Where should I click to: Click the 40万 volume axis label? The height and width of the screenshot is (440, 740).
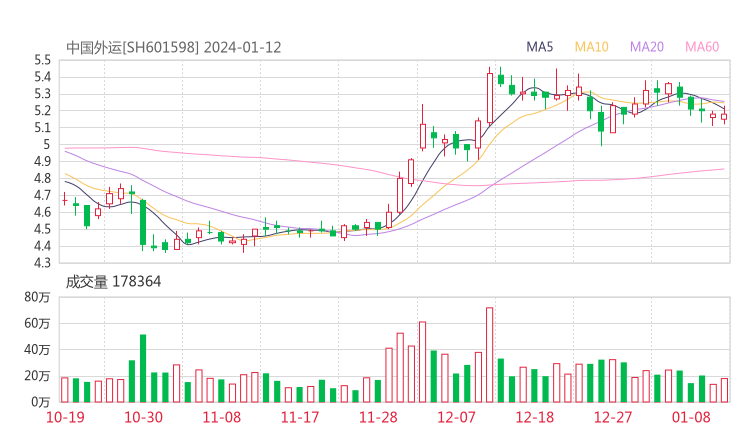click(37, 349)
